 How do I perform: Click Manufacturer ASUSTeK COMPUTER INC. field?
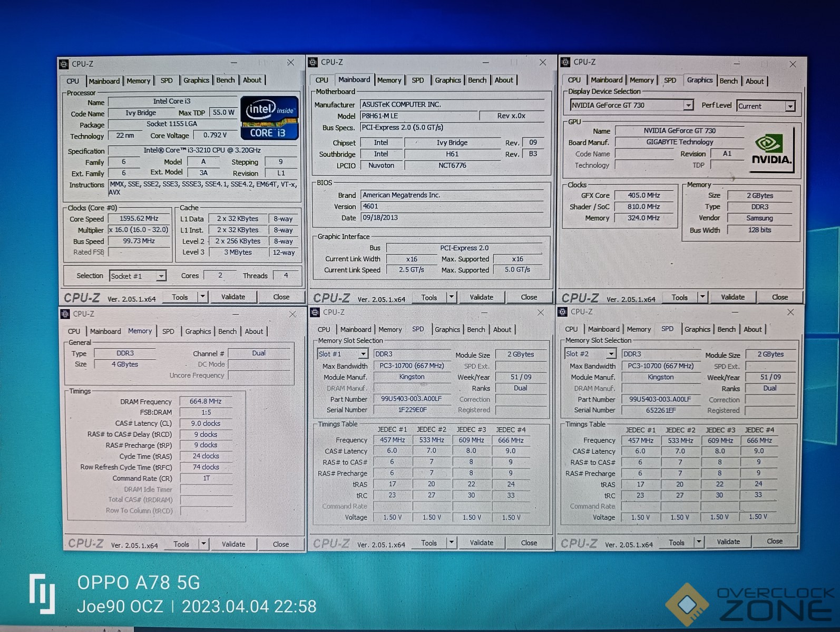452,105
